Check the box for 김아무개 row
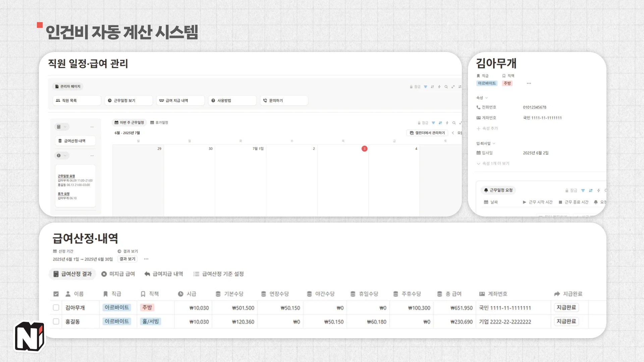Screen dimensions: 644x362 (x=56, y=308)
